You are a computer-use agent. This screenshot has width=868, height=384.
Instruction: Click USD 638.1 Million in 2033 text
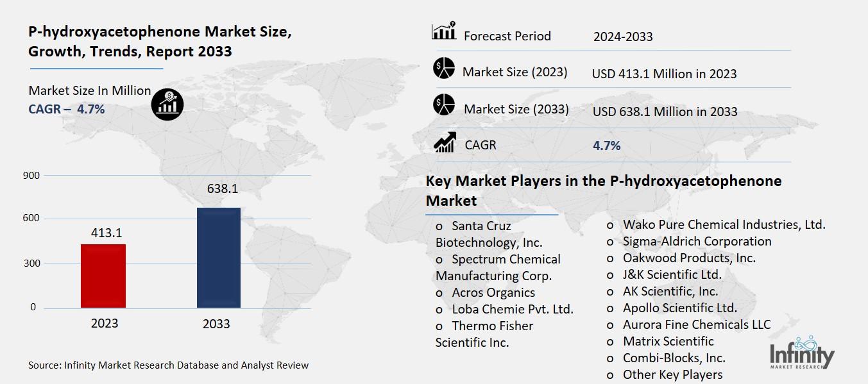pyautogui.click(x=665, y=112)
